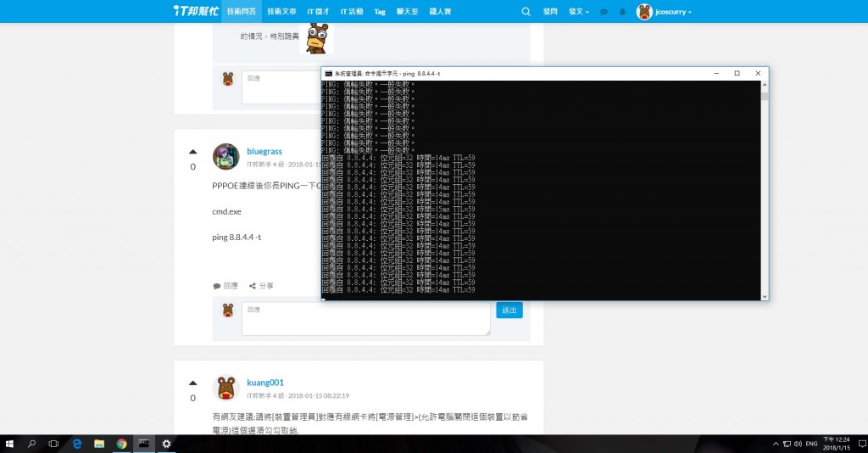Image resolution: width=868 pixels, height=453 pixels.
Task: Open the Action Center notification icon
Action: [x=861, y=444]
